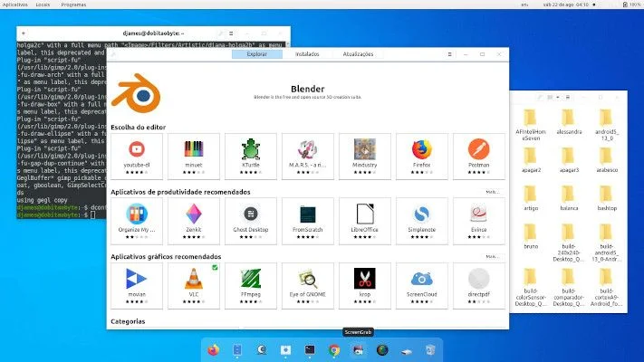Image resolution: width=644 pixels, height=362 pixels.
Task: Open the terminal icon in the dock
Action: point(310,349)
